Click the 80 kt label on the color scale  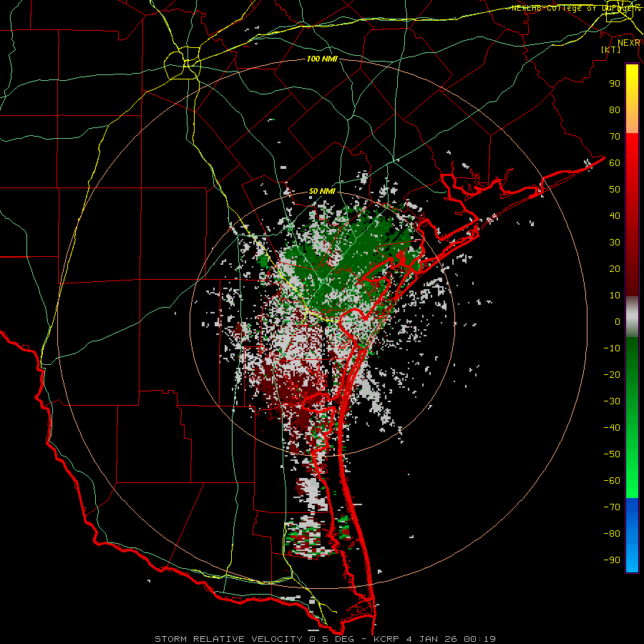point(615,110)
